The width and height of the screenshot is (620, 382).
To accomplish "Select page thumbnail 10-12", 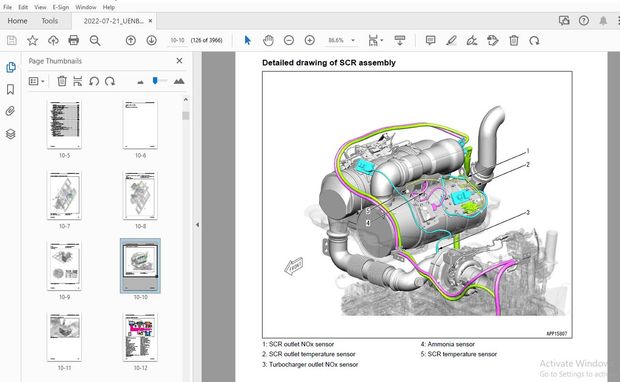I will pyautogui.click(x=140, y=337).
